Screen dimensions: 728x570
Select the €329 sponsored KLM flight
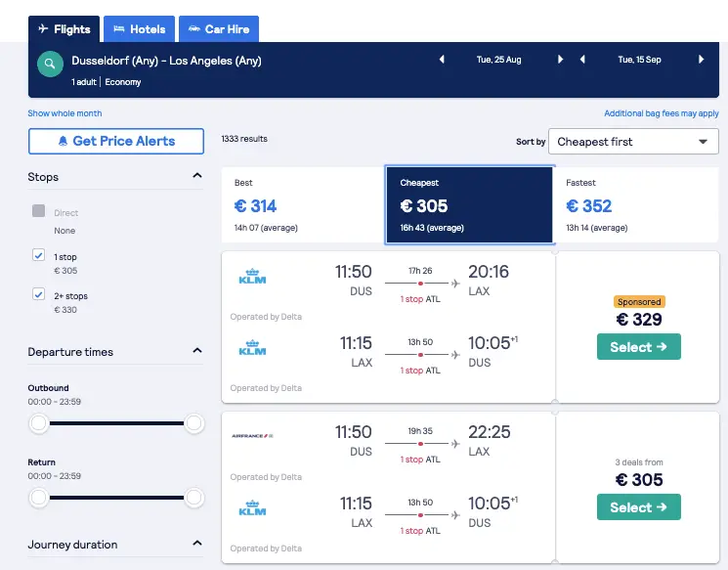pyautogui.click(x=639, y=346)
